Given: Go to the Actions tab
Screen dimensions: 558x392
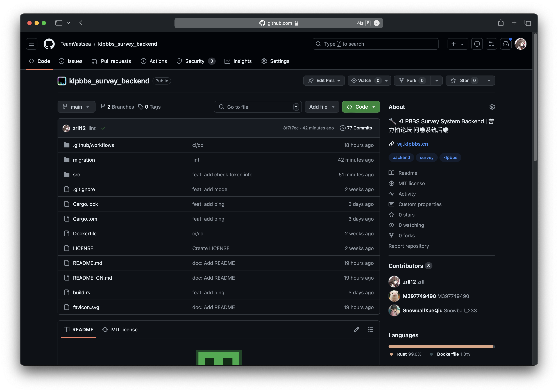Looking at the screenshot, I should tap(154, 61).
